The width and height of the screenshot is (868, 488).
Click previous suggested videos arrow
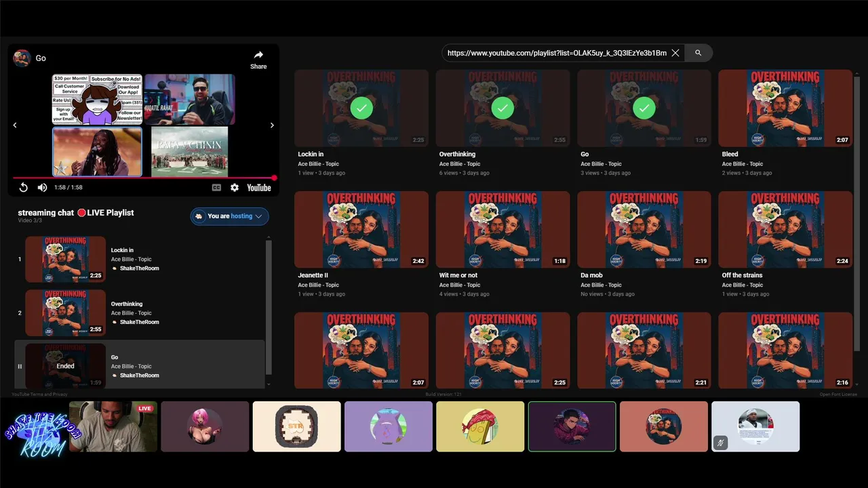pos(15,125)
